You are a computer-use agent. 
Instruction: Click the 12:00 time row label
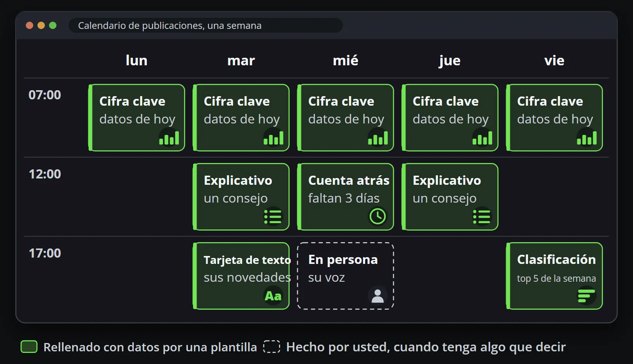pos(45,174)
